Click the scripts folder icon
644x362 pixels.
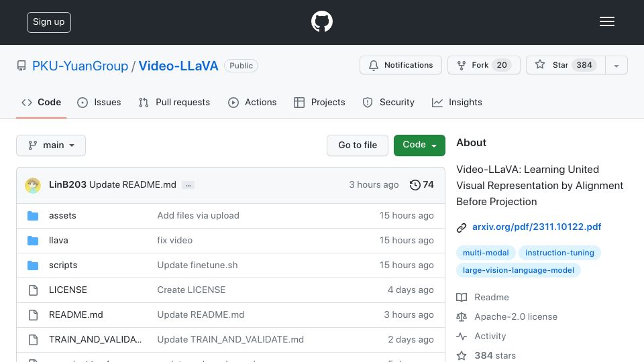[33, 265]
